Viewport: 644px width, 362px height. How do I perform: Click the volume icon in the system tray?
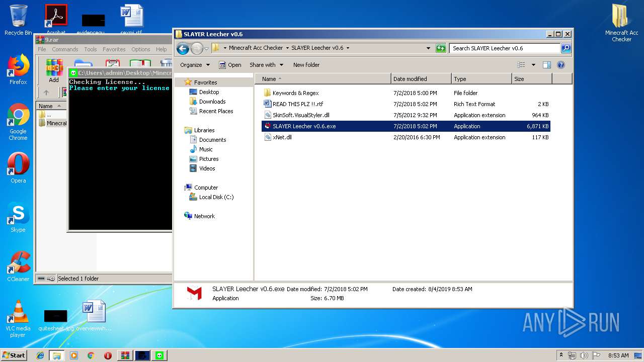point(584,355)
